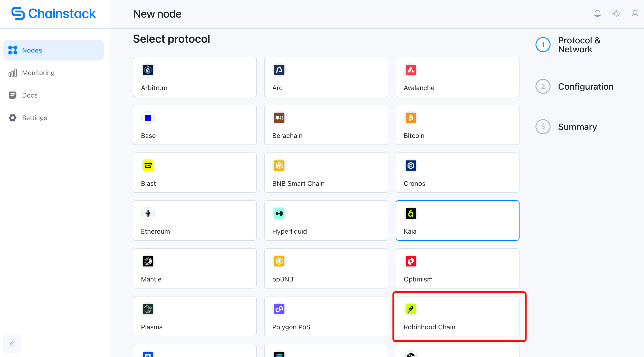Click the Arbitrum protocol icon
This screenshot has height=357, width=644.
tap(148, 70)
